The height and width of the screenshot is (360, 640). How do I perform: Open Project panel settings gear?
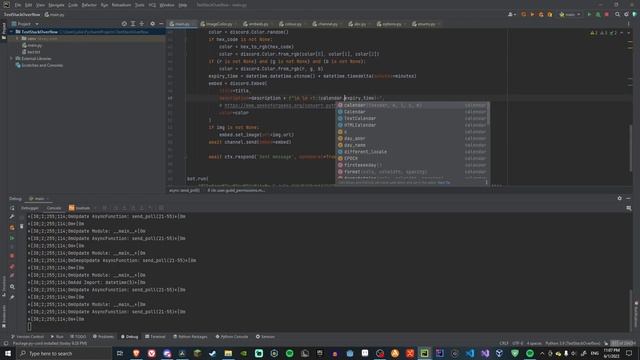152,24
